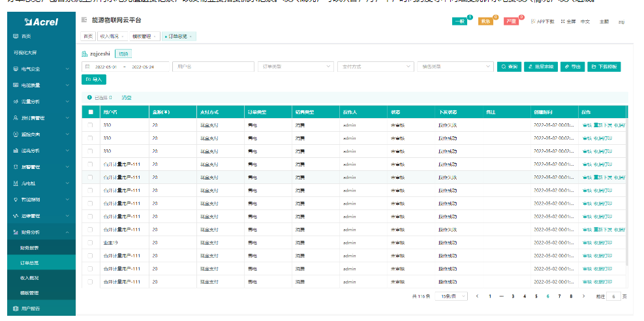Go to page 1
Screen dimensions: 644x321
(x=489, y=296)
